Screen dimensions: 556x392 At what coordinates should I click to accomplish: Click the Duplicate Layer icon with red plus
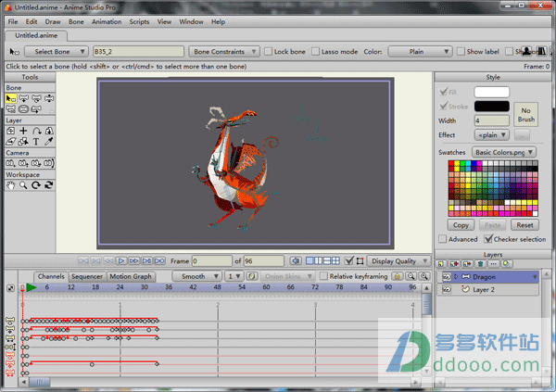[454, 264]
